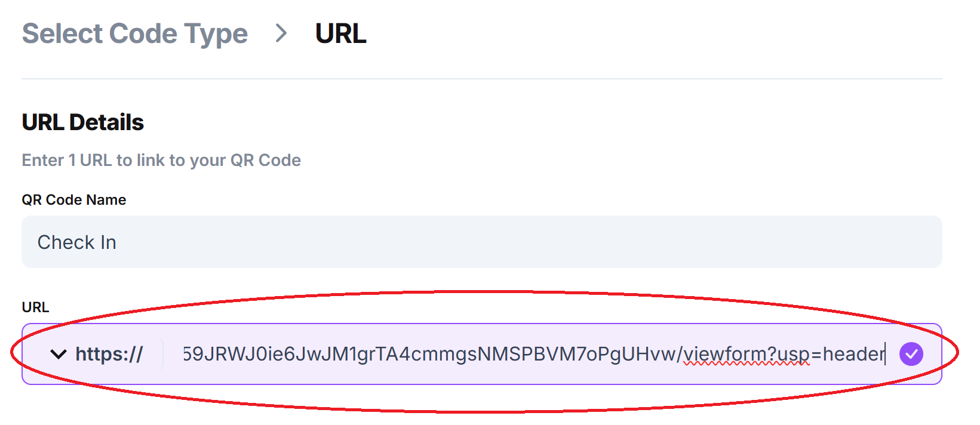Place cursor in the URL input field

coord(534,354)
